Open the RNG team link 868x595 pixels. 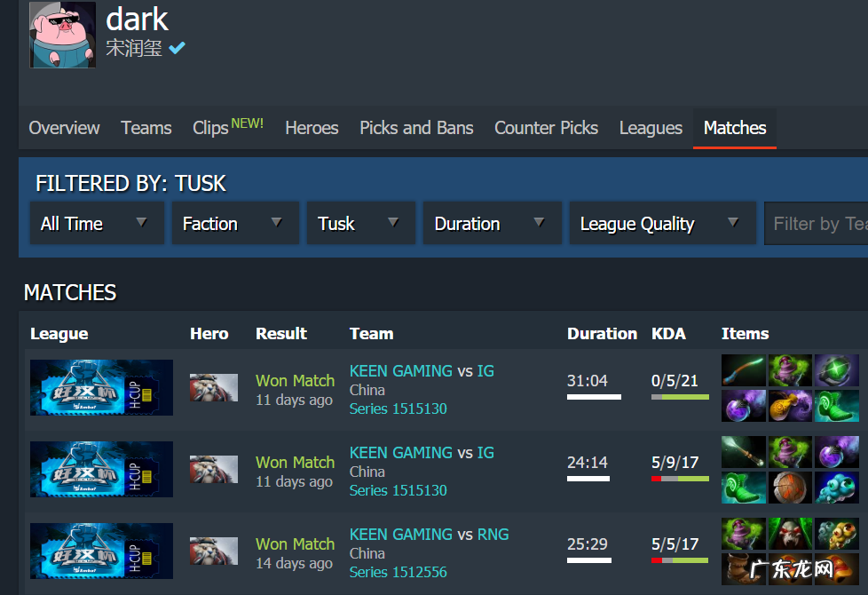(x=493, y=534)
